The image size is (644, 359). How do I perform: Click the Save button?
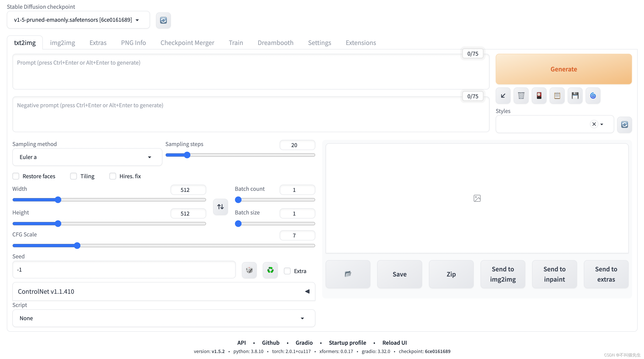click(x=400, y=274)
